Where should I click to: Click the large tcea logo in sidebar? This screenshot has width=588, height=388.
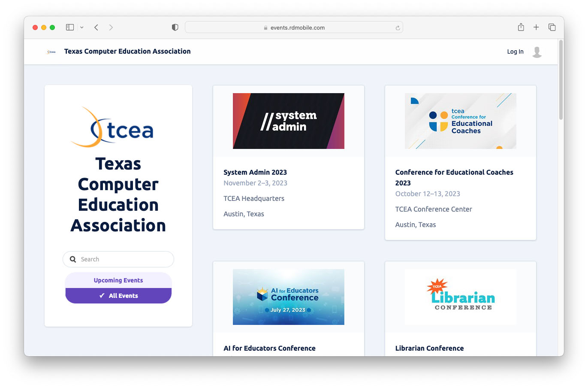(112, 127)
